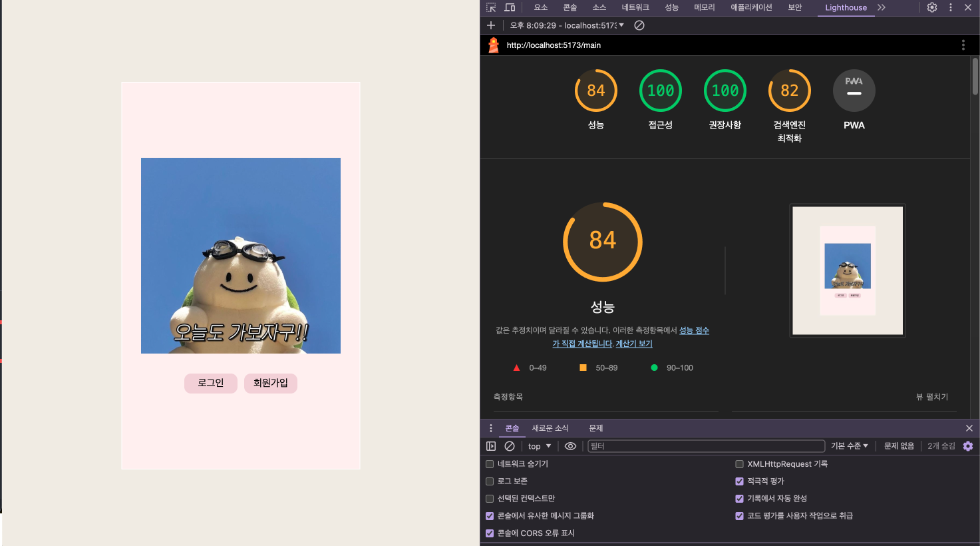Screen dimensions: 980x546
Task: Open the 기본 수준 log level dropdown
Action: click(849, 446)
